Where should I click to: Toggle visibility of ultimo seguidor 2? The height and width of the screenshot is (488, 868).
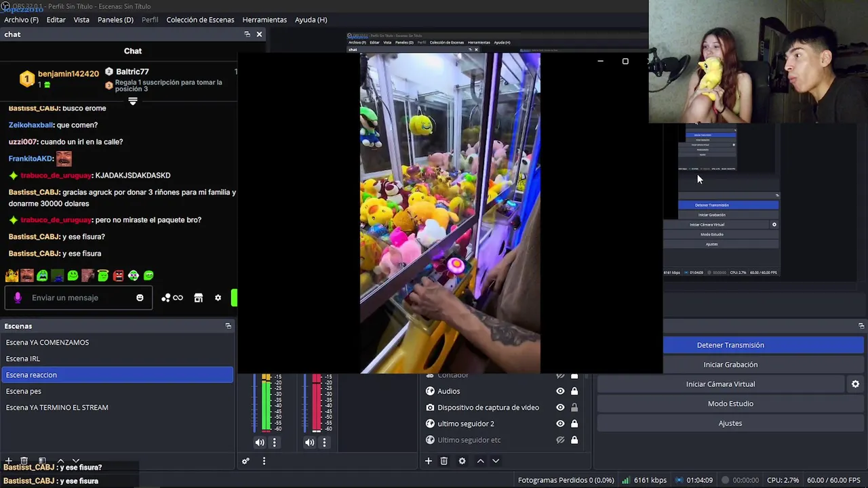coord(560,424)
